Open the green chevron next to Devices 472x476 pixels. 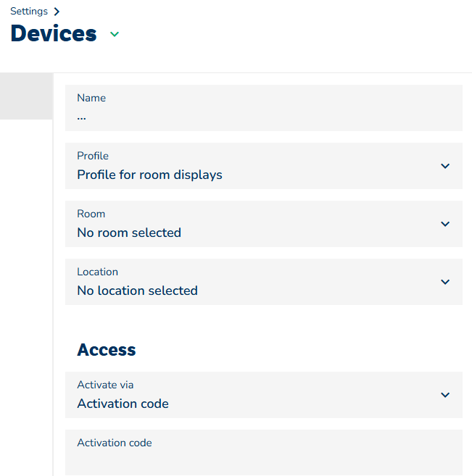tap(114, 34)
